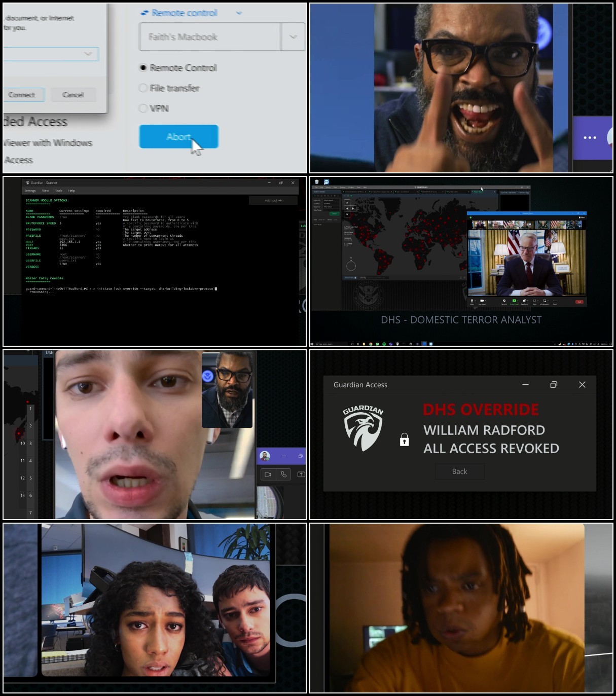This screenshot has width=616, height=696.
Task: Close the Guardian Access window
Action: click(582, 385)
